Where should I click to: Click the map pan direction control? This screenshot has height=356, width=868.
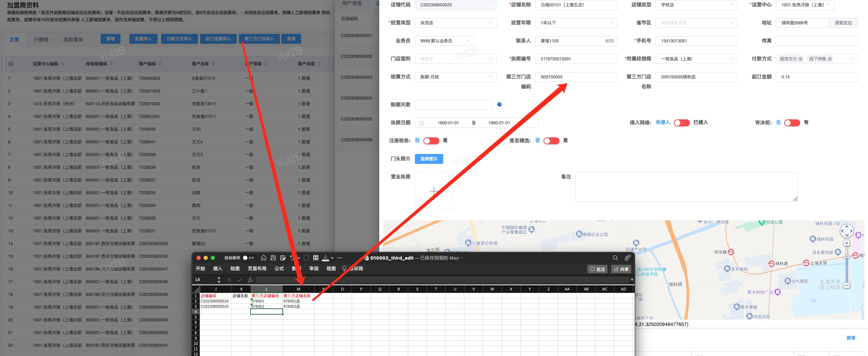click(x=847, y=231)
